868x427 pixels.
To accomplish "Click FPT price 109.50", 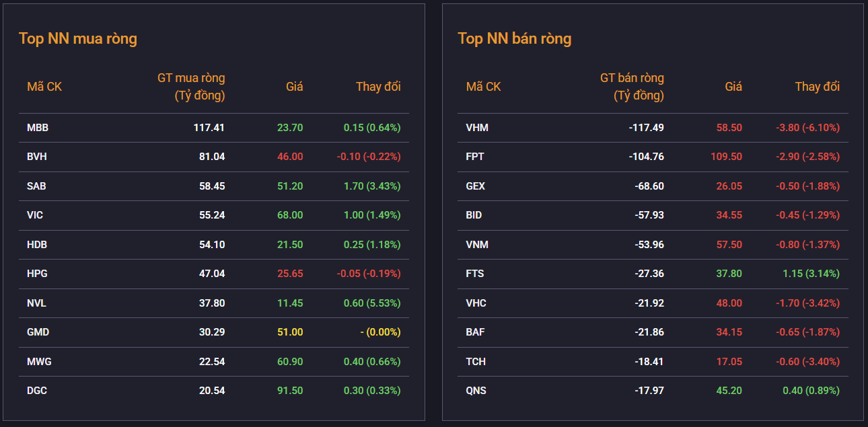I will coord(726,157).
